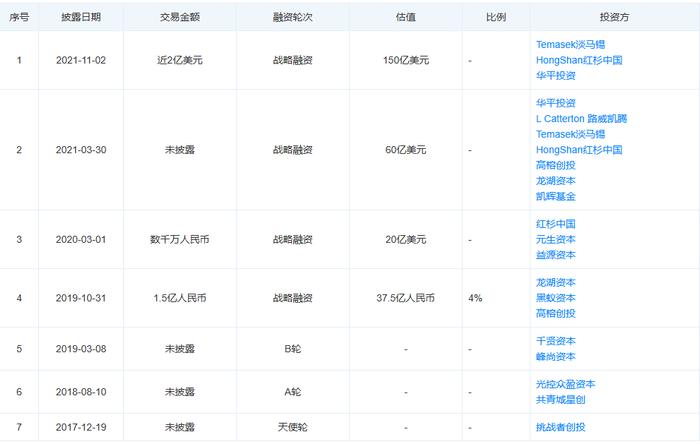Click the 共青城星创 investor link
This screenshot has height=444, width=700.
point(561,400)
